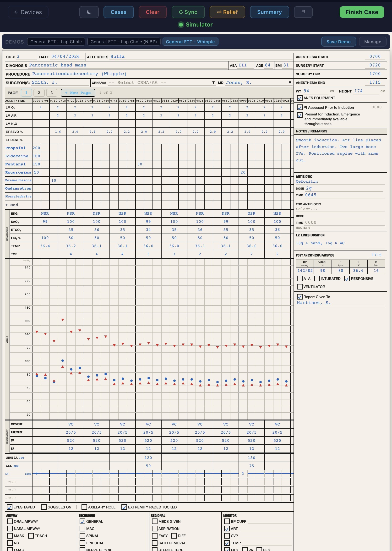Open the demo Manage panel

click(372, 42)
